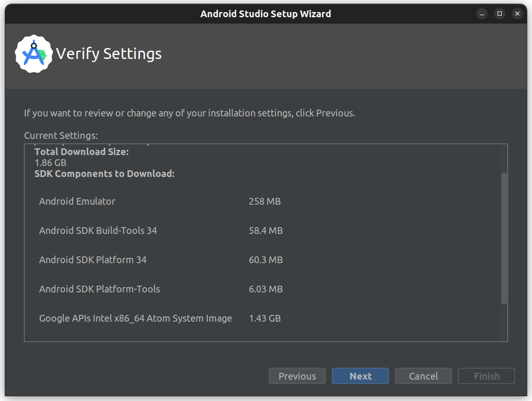Click SDK Components to Download heading
The image size is (532, 401).
click(x=104, y=173)
